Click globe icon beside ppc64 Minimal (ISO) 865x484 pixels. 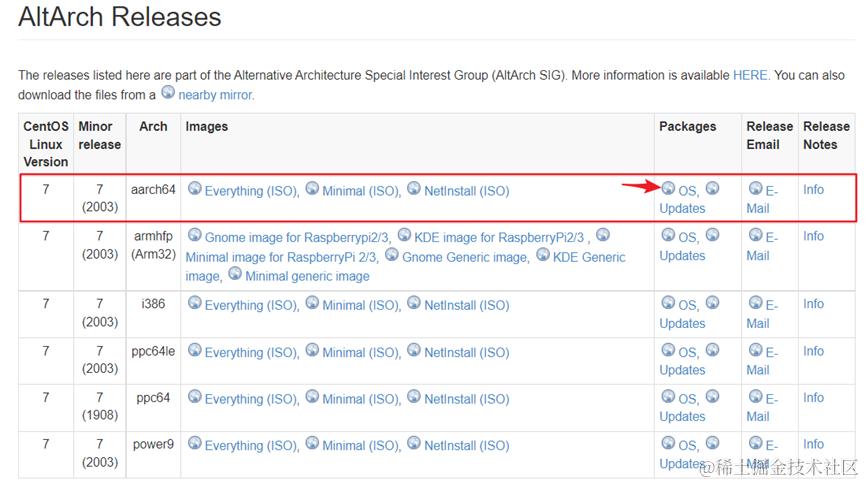[312, 396]
